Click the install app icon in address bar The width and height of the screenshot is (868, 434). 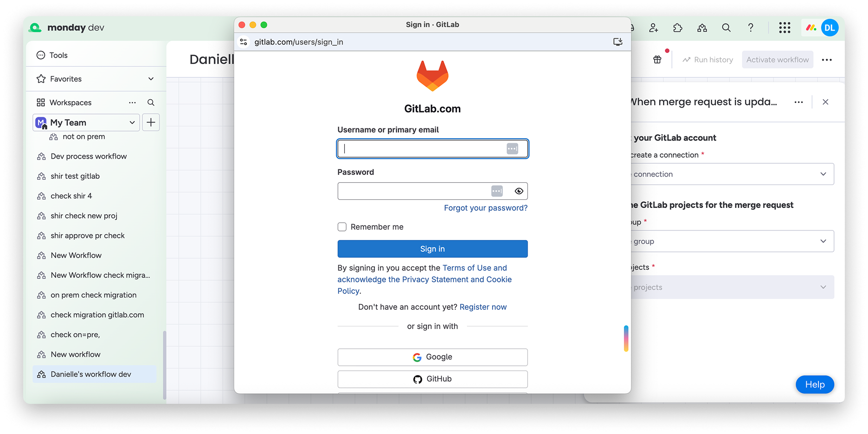coord(617,42)
